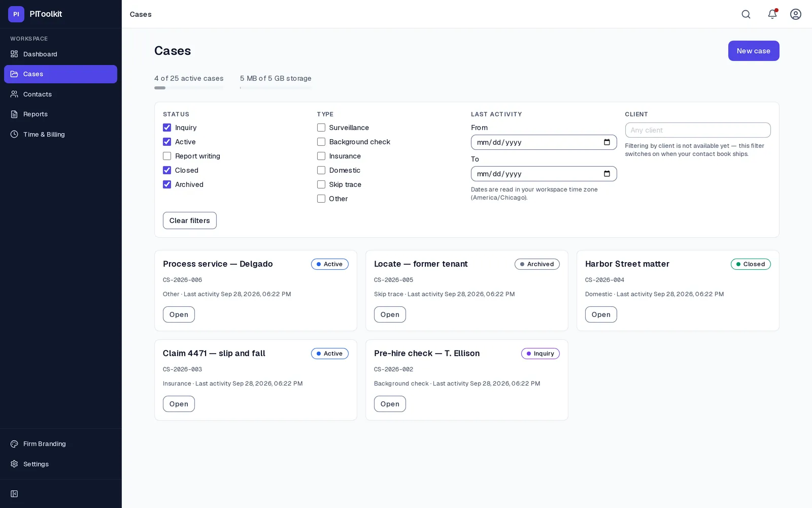Check the Skip trace type checkbox

point(321,184)
